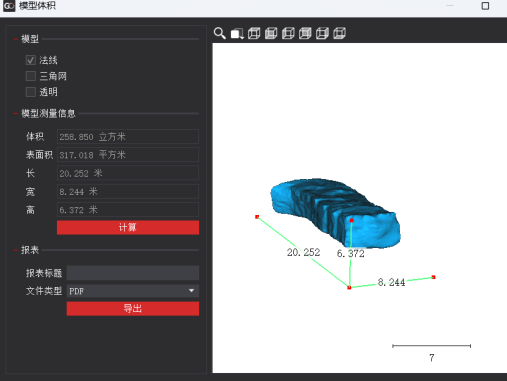
Task: Enable the 三角网 checkbox
Action: pyautogui.click(x=31, y=76)
